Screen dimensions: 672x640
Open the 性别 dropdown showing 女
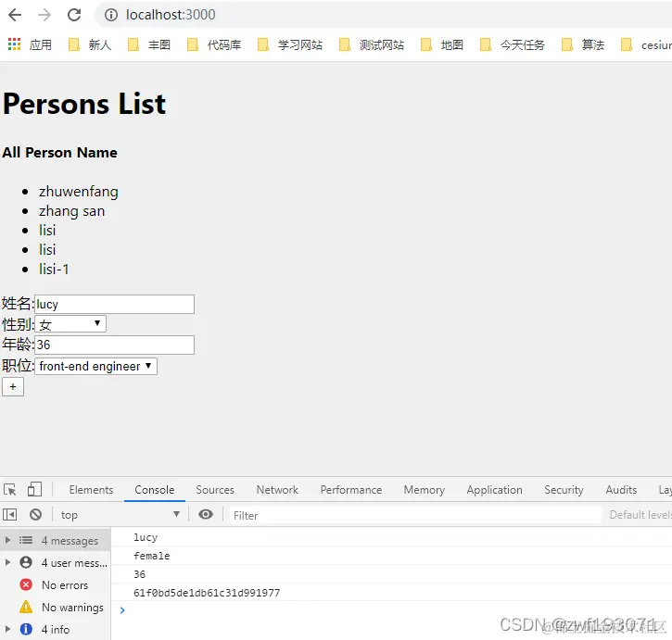(x=70, y=324)
